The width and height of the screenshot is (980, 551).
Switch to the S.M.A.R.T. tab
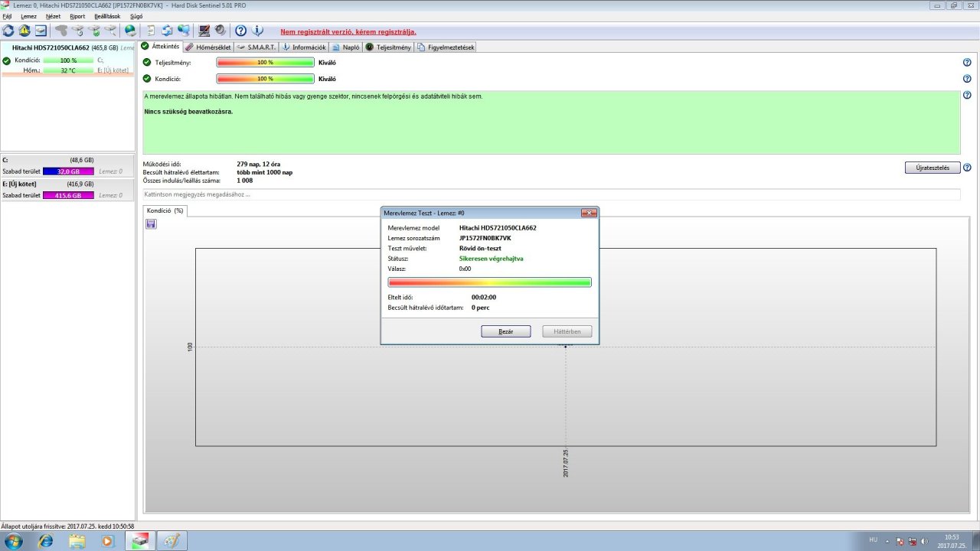pos(256,47)
